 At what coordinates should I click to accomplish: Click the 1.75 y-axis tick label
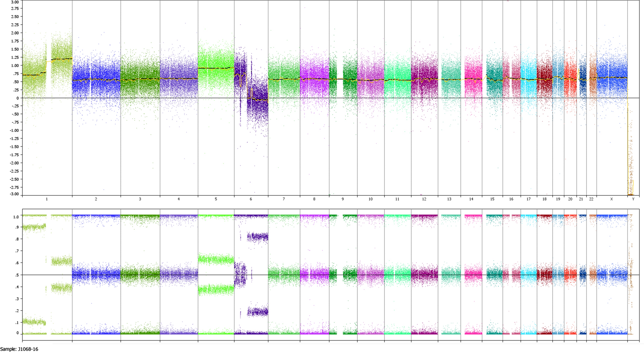15,41
